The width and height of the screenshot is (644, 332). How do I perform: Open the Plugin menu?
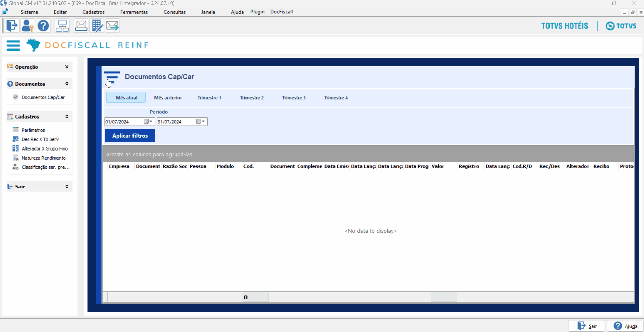(x=257, y=12)
